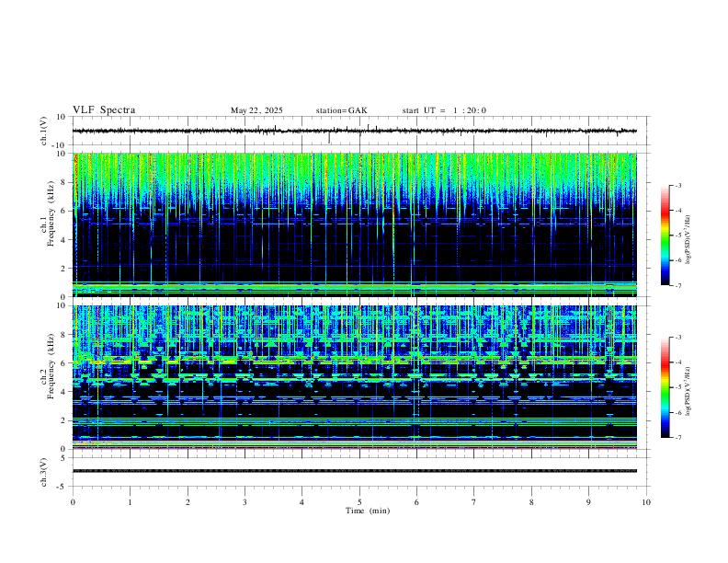Click the 'VLF Spectra' title text
This screenshot has width=728, height=563.
tap(104, 110)
